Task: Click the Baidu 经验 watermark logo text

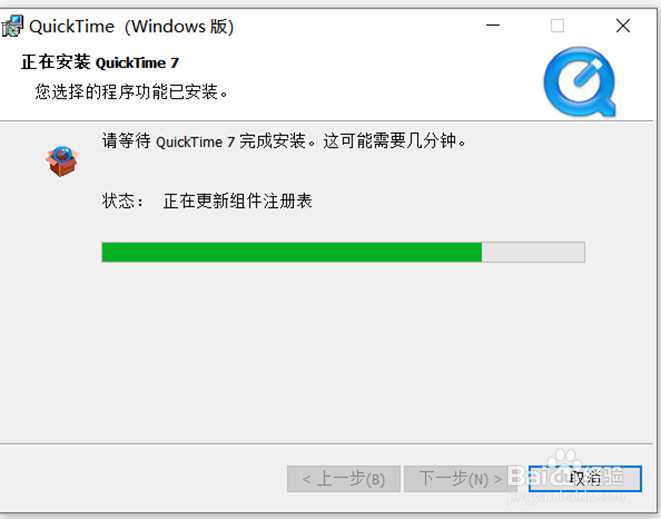Action: click(x=566, y=476)
